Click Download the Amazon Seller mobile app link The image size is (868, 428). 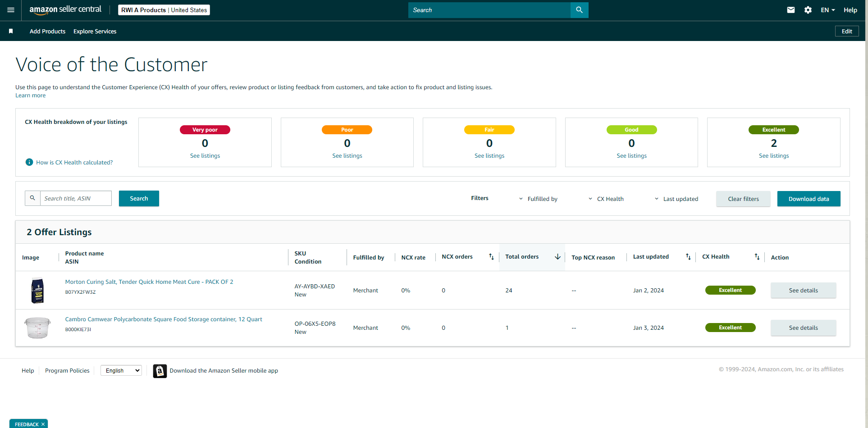224,370
